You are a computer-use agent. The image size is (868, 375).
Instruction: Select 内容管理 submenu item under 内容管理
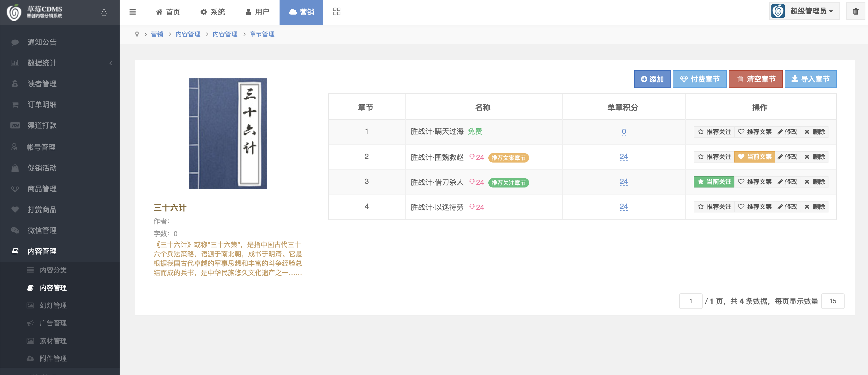60,288
